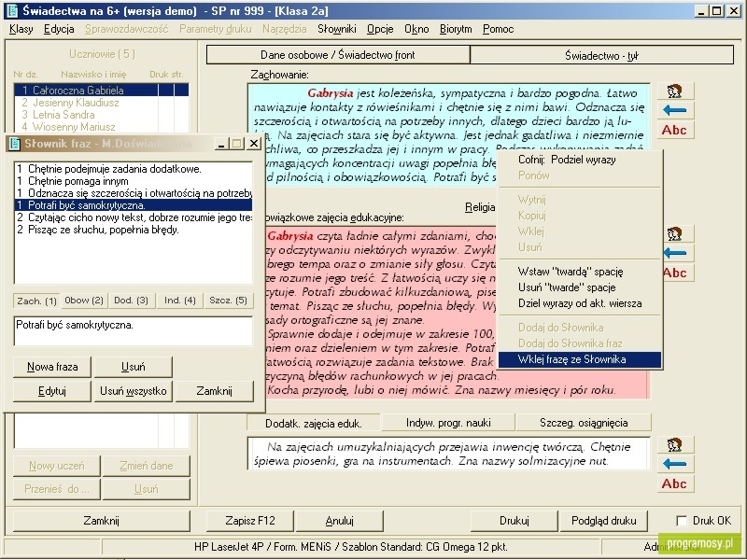Open the Klasy menu
The width and height of the screenshot is (747, 560).
21,29
